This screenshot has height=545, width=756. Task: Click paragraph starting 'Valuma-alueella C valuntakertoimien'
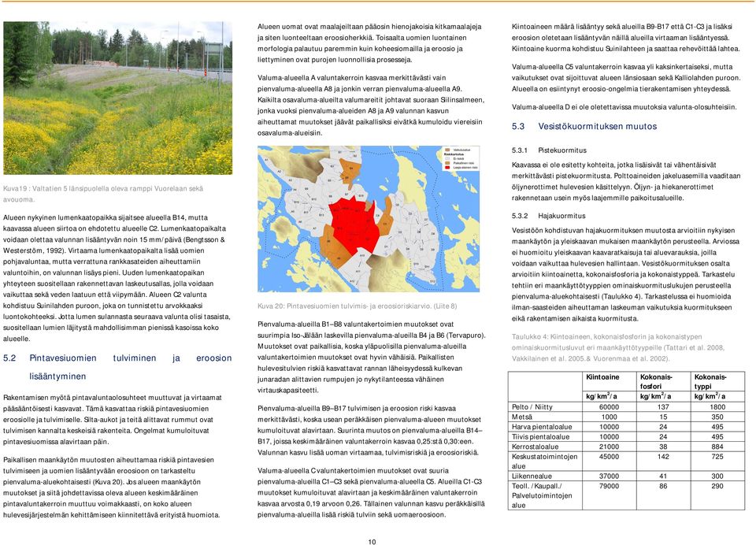371,492
